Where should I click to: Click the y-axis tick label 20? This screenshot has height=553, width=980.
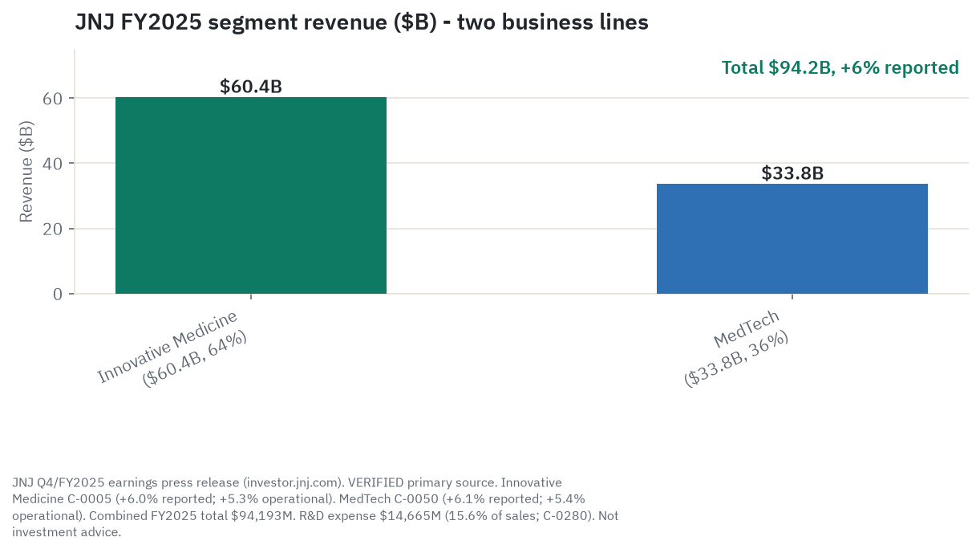53,229
